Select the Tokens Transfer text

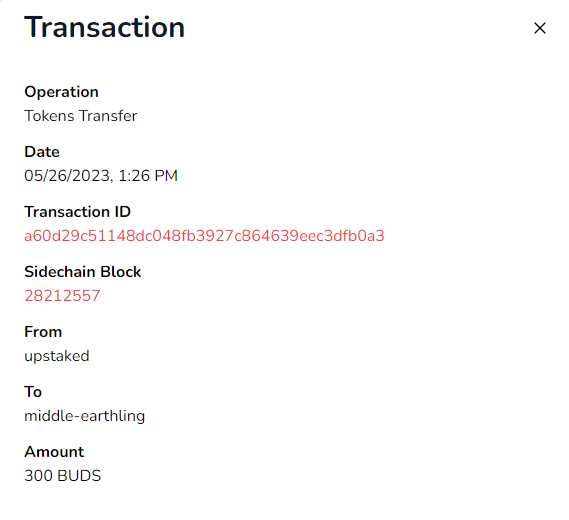[x=81, y=116]
